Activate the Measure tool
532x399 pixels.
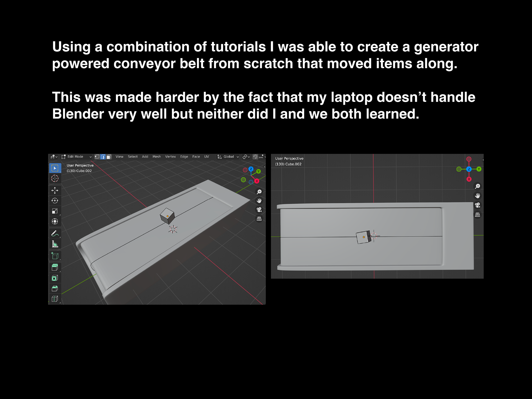click(x=55, y=244)
